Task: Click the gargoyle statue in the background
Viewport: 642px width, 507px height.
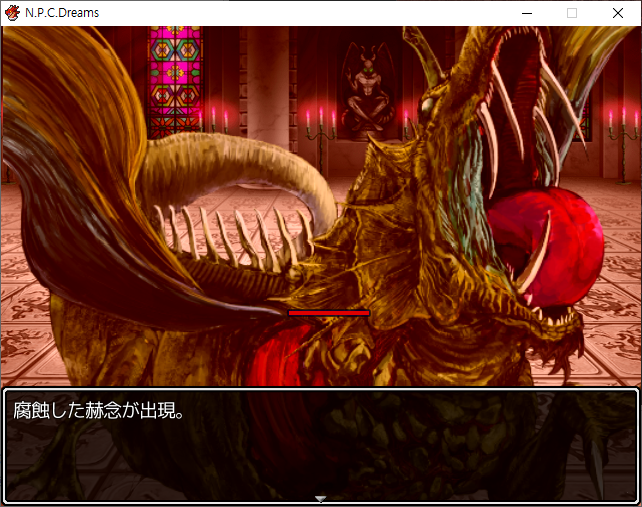Action: [x=368, y=88]
